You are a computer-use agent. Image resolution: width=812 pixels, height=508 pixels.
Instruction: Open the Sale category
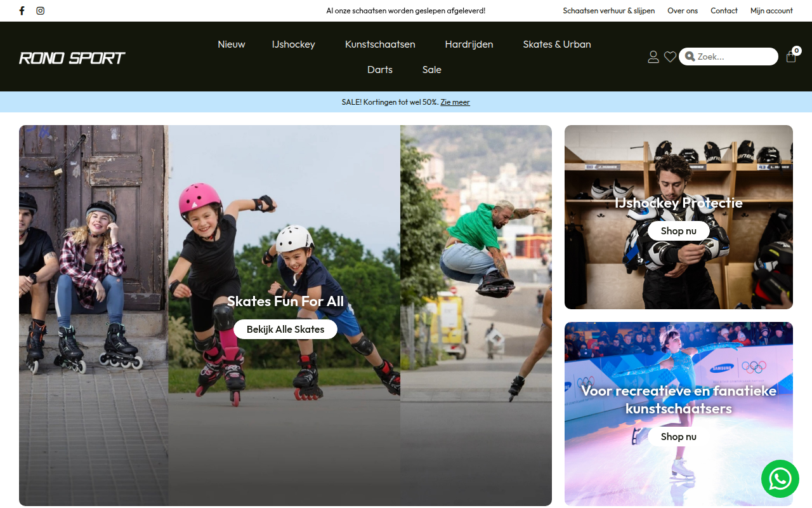(432, 70)
